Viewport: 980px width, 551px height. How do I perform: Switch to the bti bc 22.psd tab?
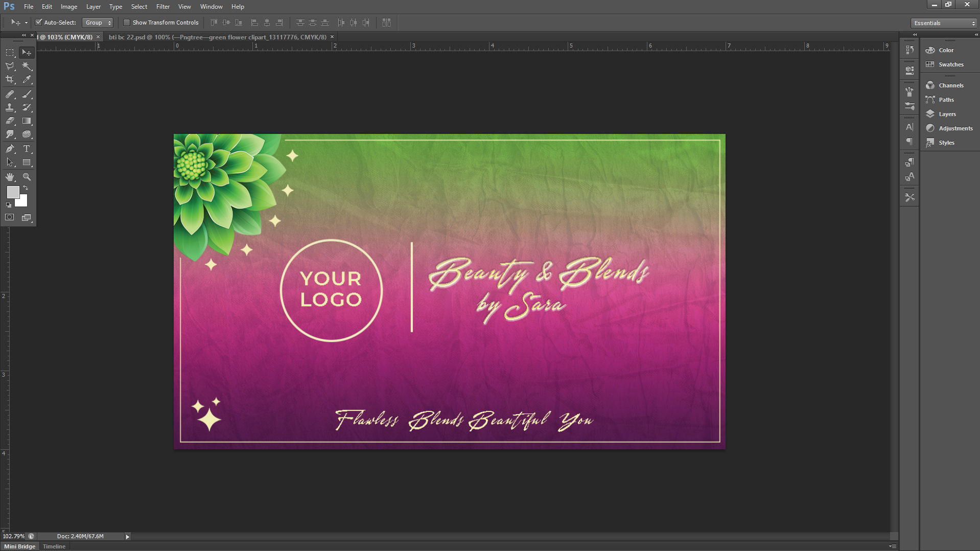pos(217,37)
